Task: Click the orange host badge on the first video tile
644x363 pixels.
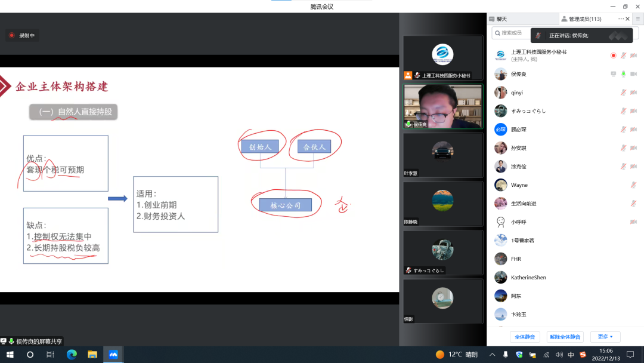Action: click(408, 75)
